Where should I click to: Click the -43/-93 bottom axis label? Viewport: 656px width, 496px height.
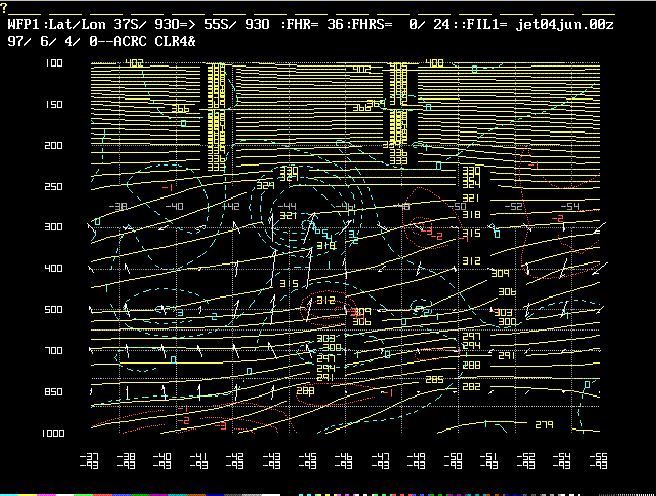click(x=271, y=460)
